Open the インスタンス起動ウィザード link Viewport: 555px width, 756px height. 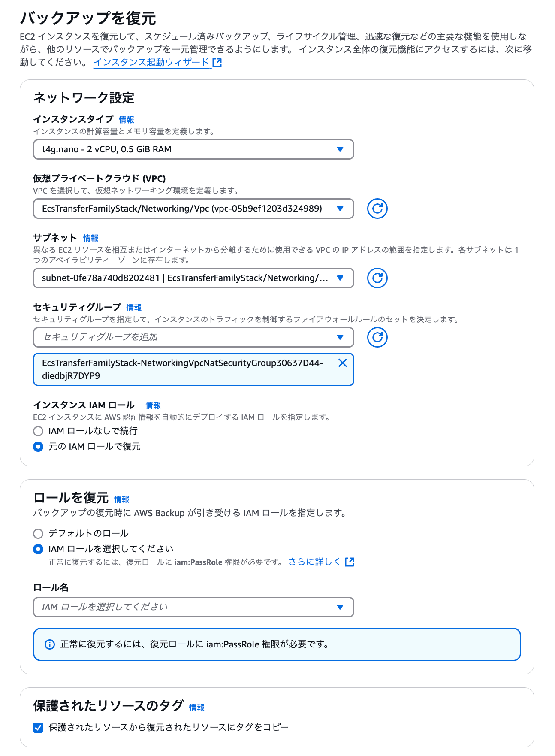151,63
